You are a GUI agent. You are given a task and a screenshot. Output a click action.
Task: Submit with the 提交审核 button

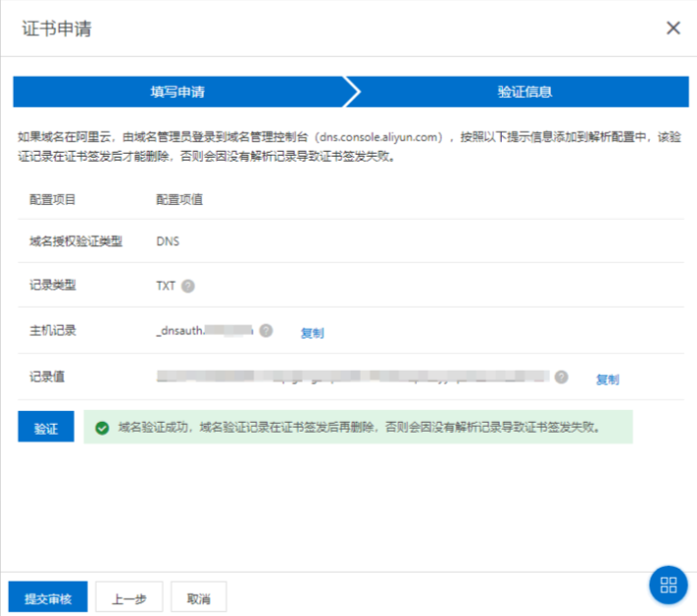click(x=48, y=598)
